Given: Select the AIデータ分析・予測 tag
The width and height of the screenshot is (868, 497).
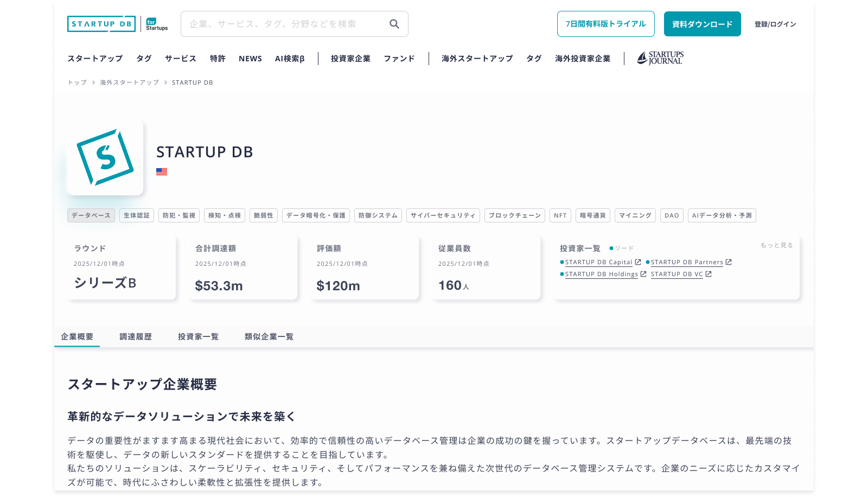Looking at the screenshot, I should click(722, 215).
